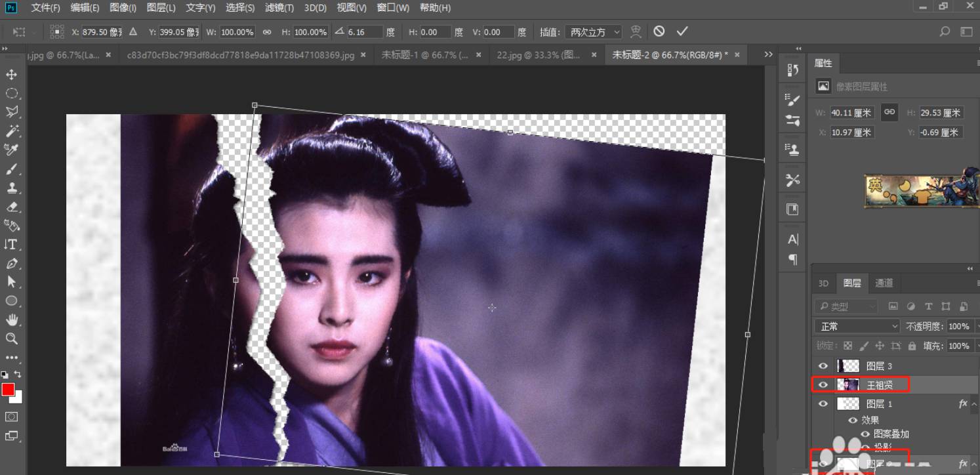Hide the 图案叠加 effect
The width and height of the screenshot is (980, 475).
click(x=865, y=434)
